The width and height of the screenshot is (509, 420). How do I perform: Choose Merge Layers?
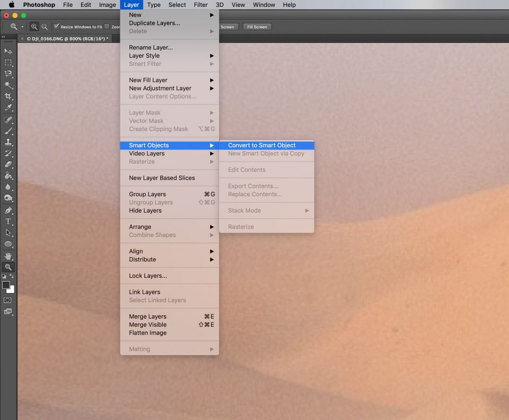click(x=170, y=317)
